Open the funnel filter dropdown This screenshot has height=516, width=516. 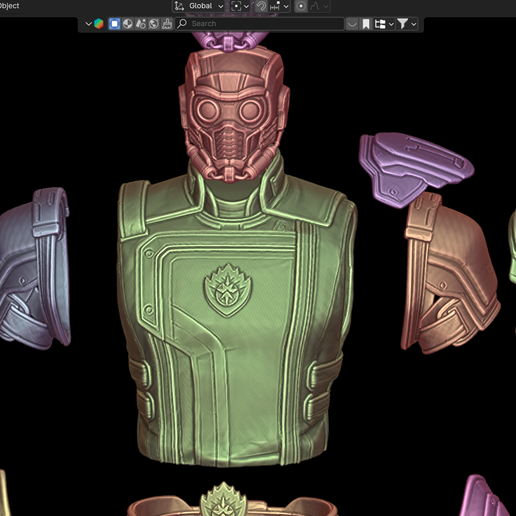tap(407, 24)
